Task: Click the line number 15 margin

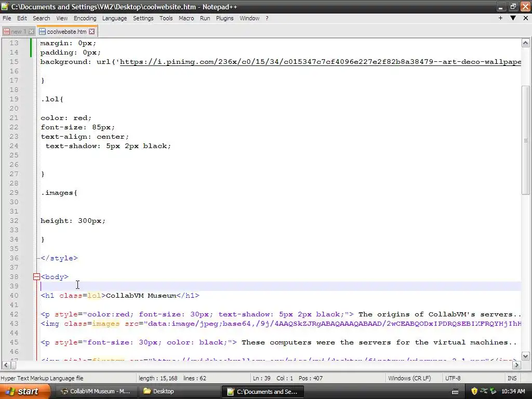Action: click(14, 62)
